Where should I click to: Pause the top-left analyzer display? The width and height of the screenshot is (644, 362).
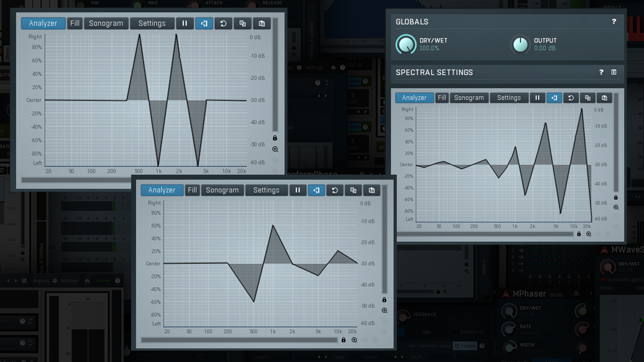[x=185, y=23]
